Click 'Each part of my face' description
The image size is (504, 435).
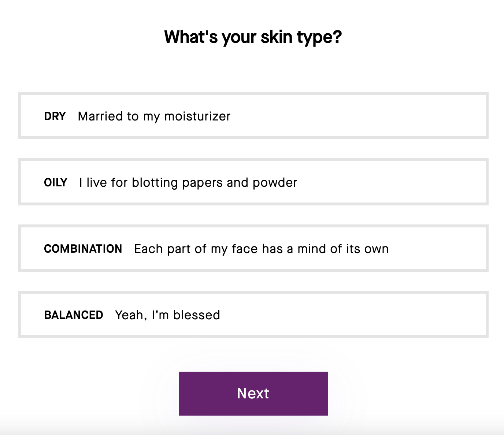point(261,249)
